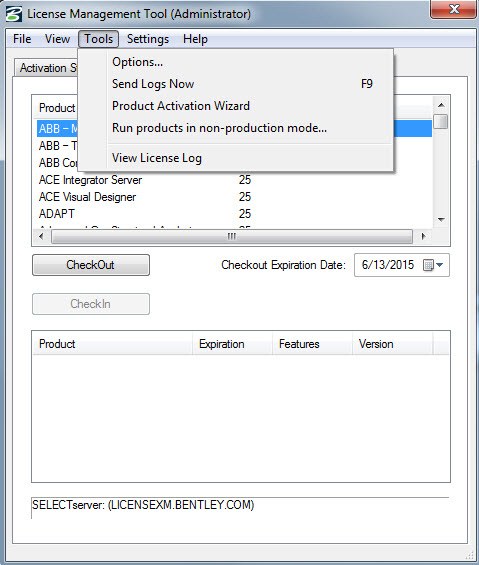The height and width of the screenshot is (565, 479).
Task: Click the CheckOut button
Action: (x=91, y=265)
